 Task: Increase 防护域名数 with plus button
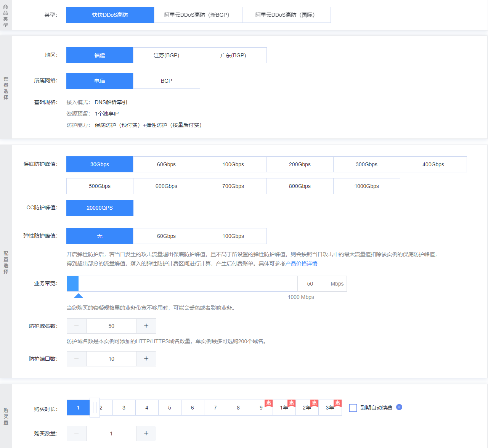146,326
